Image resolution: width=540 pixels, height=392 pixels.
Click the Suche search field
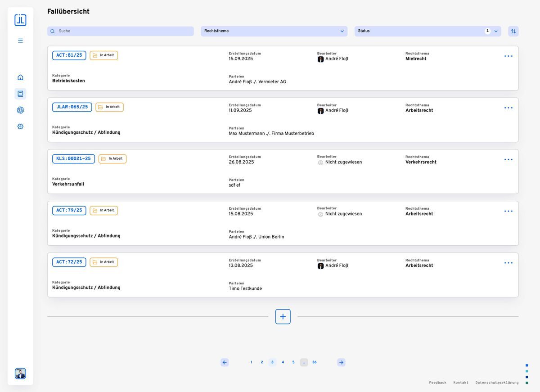[x=121, y=31]
